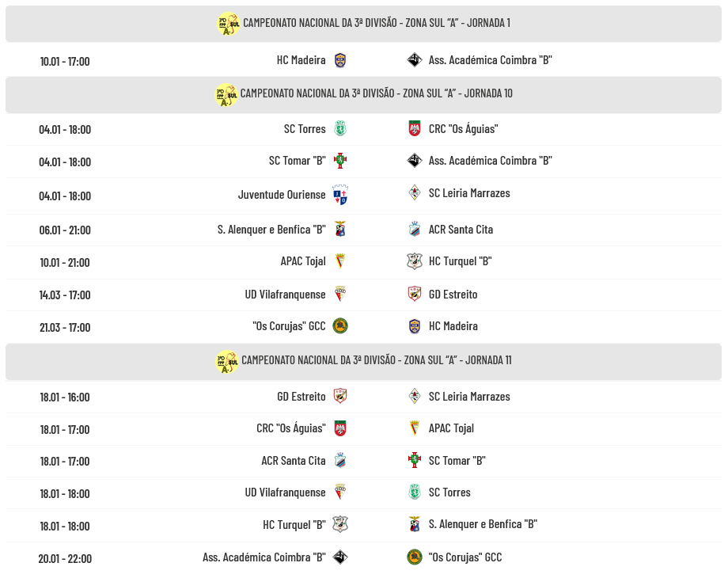Screen dimensions: 728x578
Task: Click SC Leiria Marrazes crest in Jornada 10
Action: pyautogui.click(x=414, y=193)
